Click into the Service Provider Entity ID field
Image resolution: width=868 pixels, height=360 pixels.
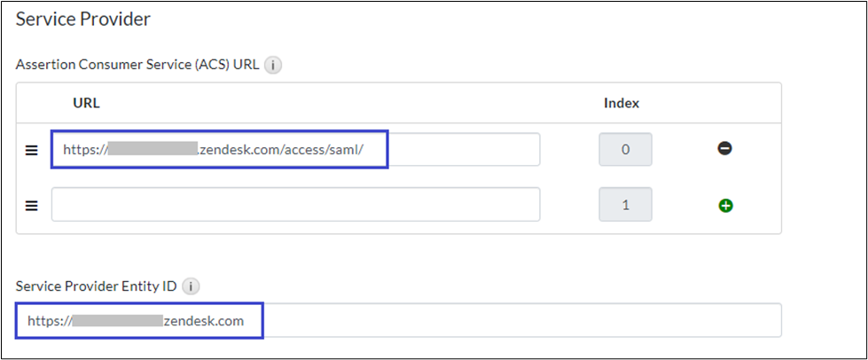(514, 321)
